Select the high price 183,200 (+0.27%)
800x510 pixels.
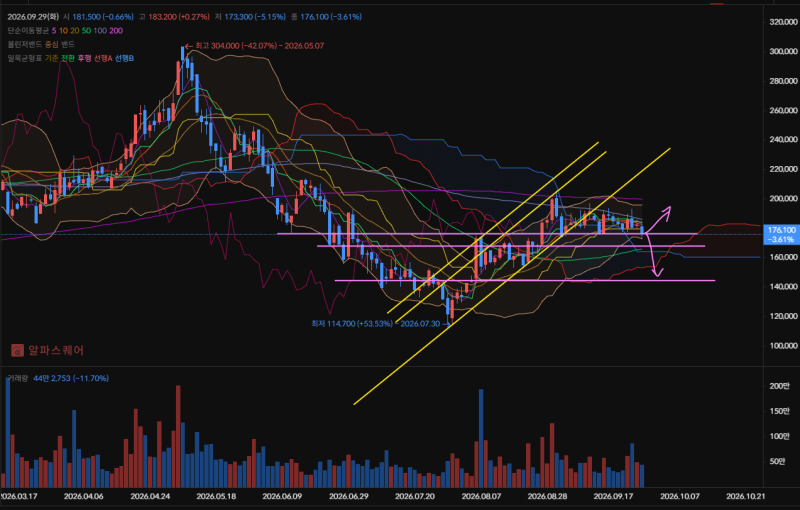(x=179, y=17)
